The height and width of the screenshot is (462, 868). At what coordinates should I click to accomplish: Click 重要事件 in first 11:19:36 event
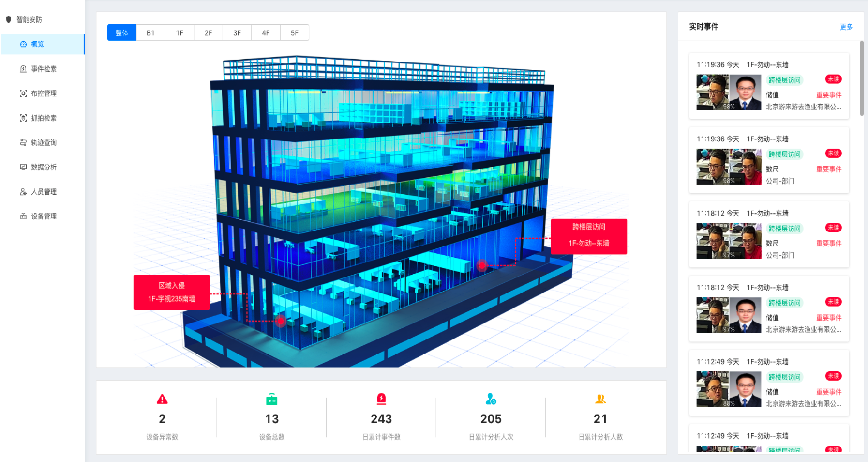click(x=829, y=95)
